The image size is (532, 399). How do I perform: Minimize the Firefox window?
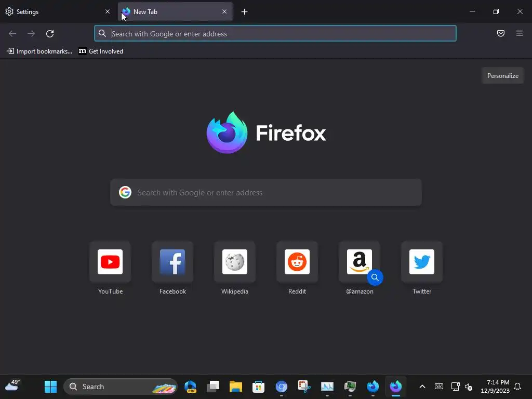(472, 11)
